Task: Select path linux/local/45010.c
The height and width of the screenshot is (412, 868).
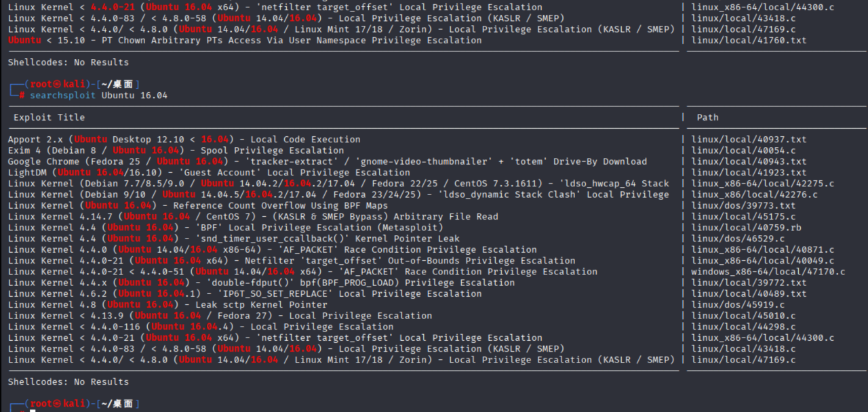Action: pyautogui.click(x=743, y=315)
